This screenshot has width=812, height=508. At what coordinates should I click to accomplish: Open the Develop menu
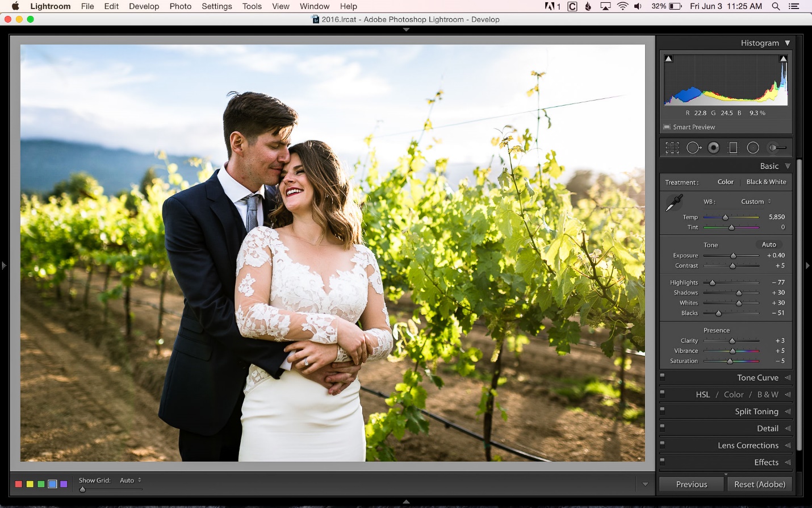click(x=144, y=6)
